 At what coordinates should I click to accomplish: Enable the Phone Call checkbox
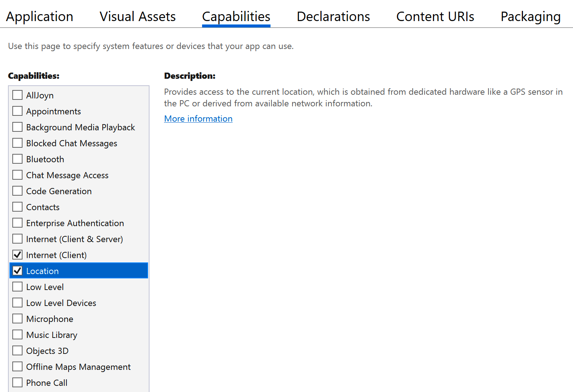17,383
